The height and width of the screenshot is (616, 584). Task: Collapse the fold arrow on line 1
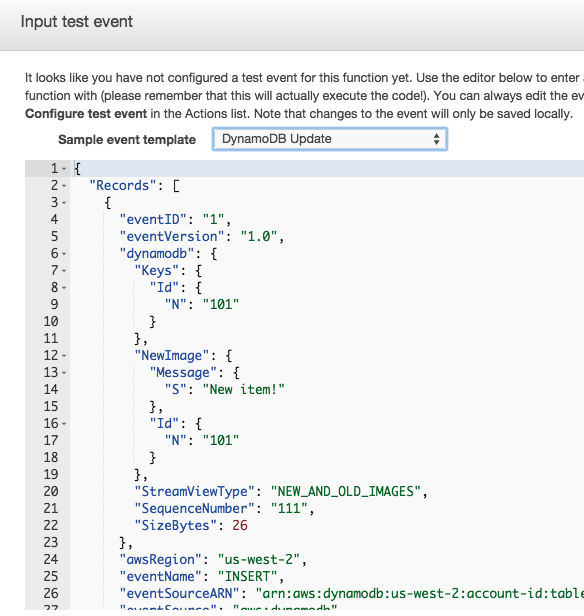[64, 169]
